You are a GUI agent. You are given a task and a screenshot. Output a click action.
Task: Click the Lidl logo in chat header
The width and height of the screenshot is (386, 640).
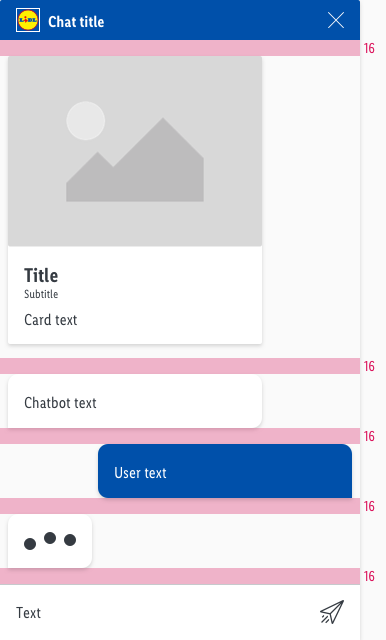[28, 20]
